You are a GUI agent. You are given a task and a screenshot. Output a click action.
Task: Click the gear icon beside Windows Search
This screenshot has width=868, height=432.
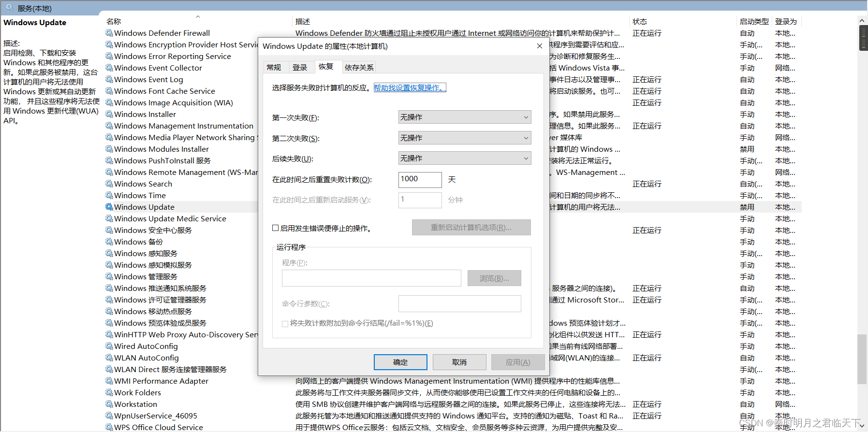tap(109, 184)
